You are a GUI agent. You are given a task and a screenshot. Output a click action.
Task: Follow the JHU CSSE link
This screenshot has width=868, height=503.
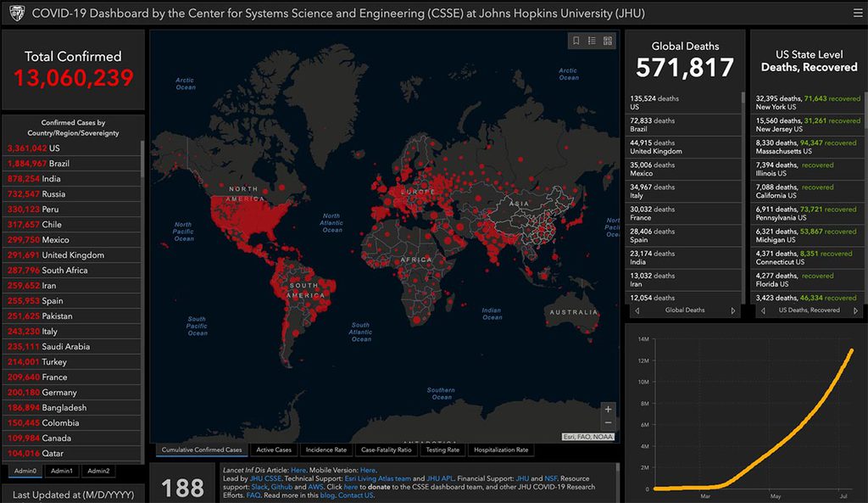pos(265,478)
